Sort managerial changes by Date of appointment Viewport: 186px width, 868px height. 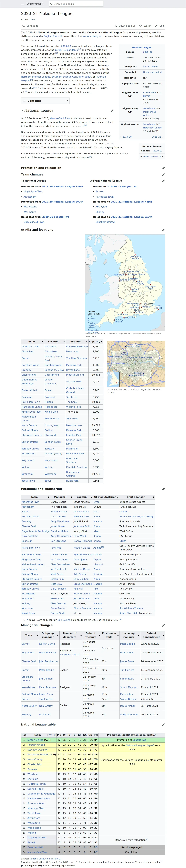pyautogui.click(x=153, y=635)
